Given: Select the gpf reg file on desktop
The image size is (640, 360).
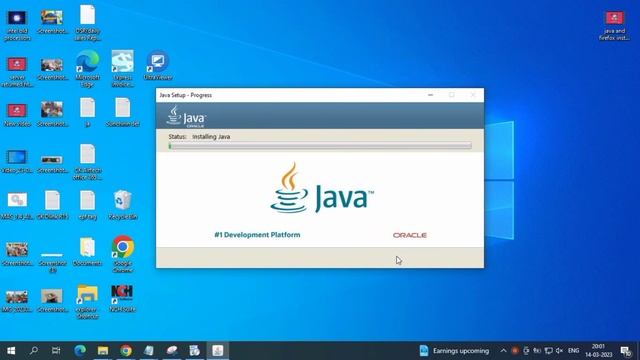Looking at the screenshot, I should tap(87, 205).
